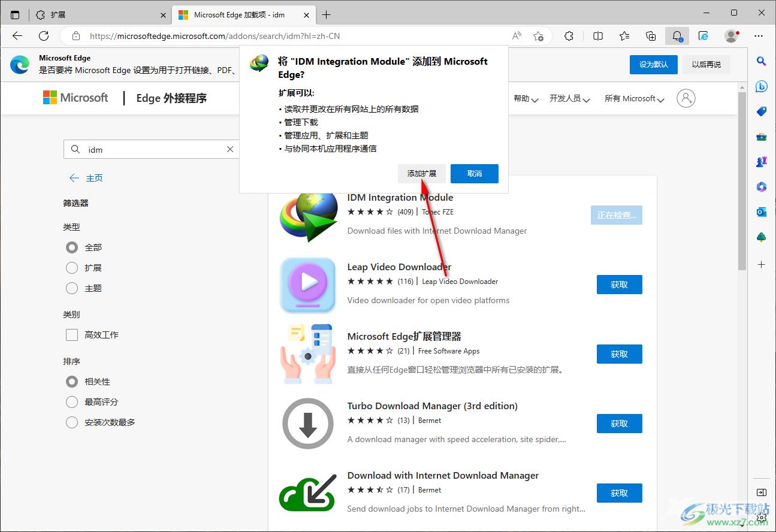Select 安装次数最多 sort radio button
The width and height of the screenshot is (776, 532).
pos(72,422)
